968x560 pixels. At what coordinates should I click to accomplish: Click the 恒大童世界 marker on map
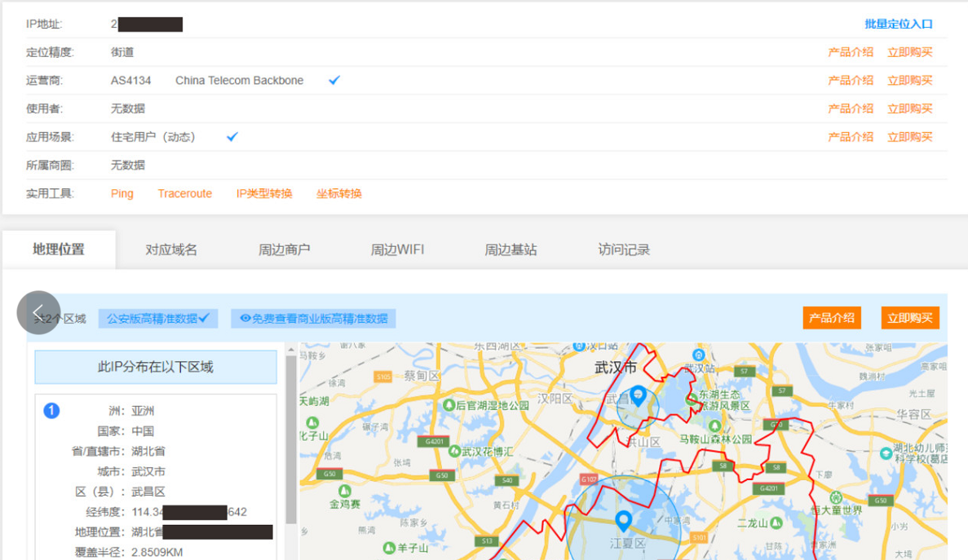click(x=834, y=498)
